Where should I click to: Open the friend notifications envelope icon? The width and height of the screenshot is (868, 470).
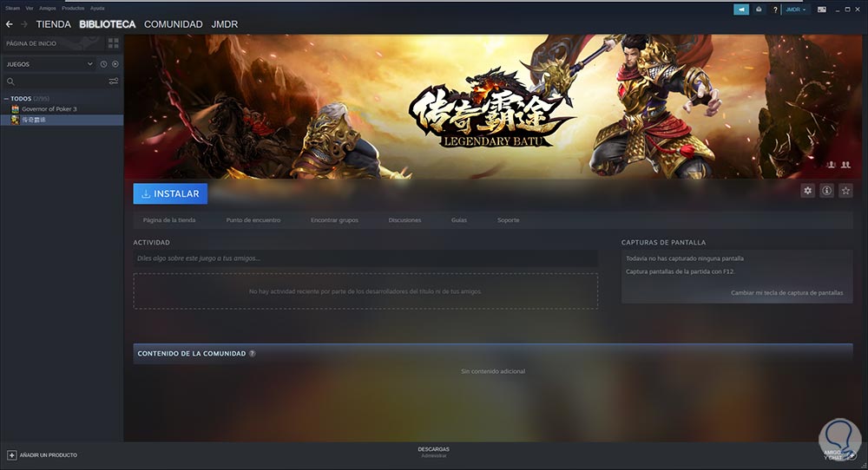coord(759,10)
